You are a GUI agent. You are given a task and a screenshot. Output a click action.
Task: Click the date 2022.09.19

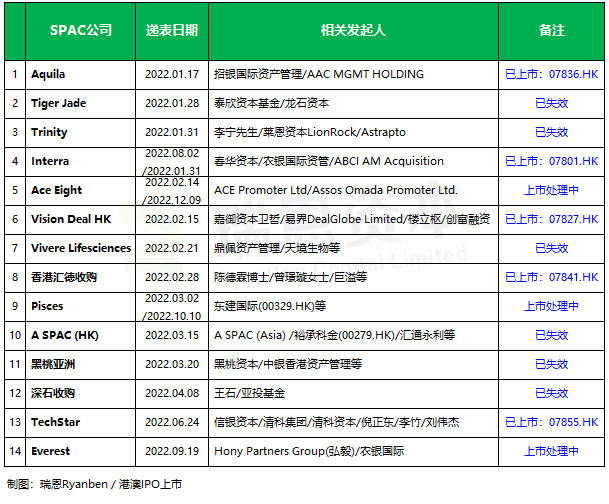[172, 451]
